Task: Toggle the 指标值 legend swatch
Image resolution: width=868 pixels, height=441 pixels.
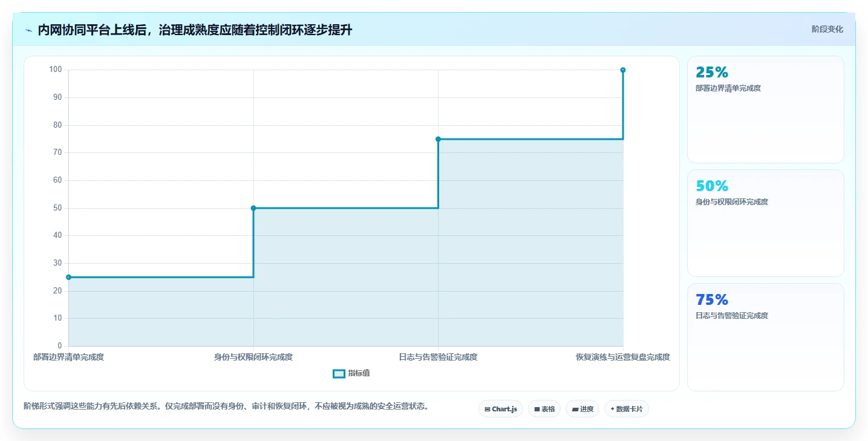Action: [x=339, y=373]
